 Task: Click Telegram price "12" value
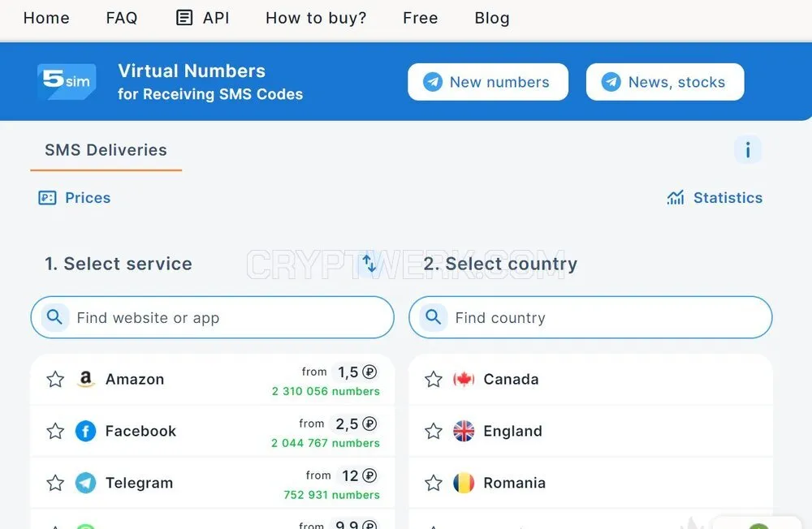point(350,475)
